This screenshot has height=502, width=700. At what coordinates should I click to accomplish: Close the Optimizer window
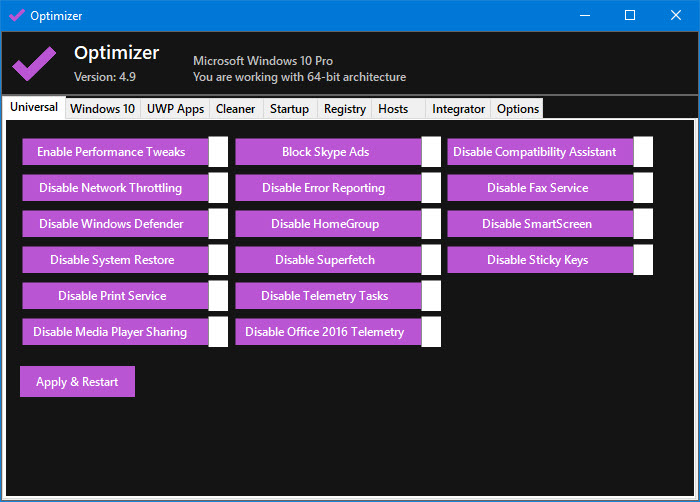[x=676, y=15]
